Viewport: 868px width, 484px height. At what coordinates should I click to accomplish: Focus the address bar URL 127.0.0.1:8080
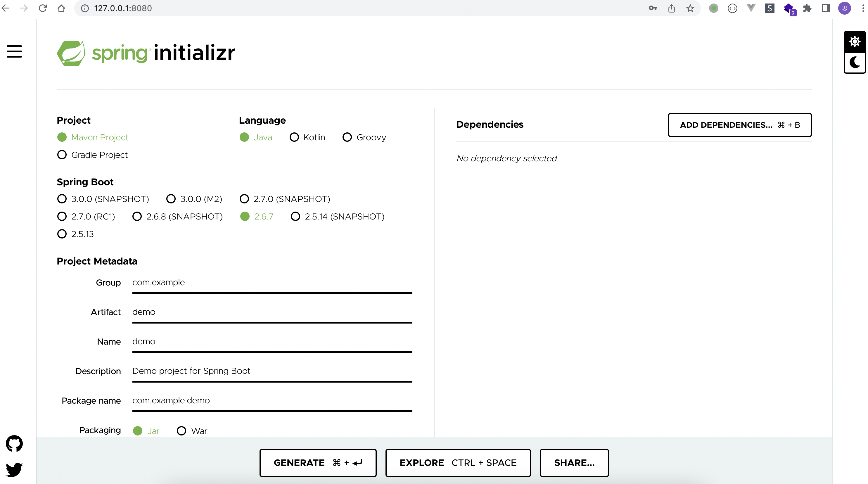pos(123,8)
